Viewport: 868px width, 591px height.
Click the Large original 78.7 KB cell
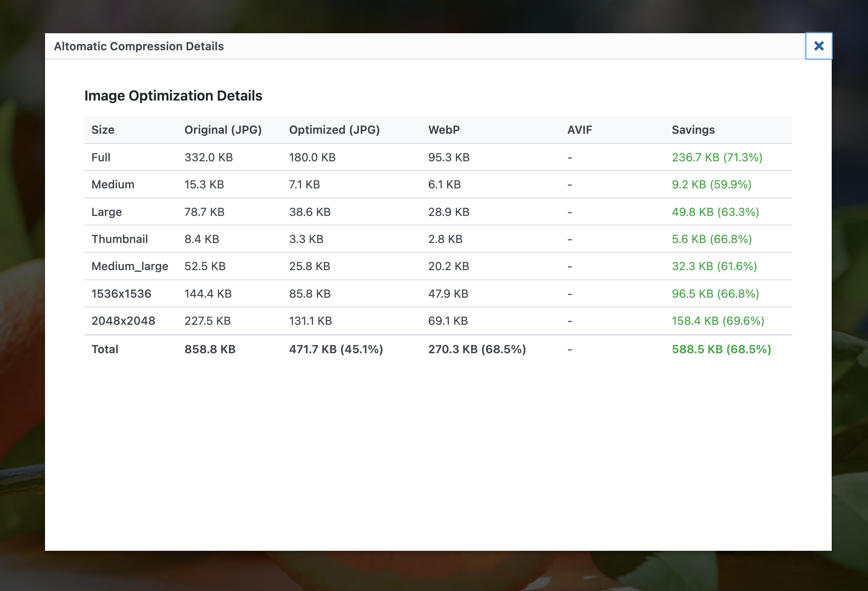click(204, 212)
